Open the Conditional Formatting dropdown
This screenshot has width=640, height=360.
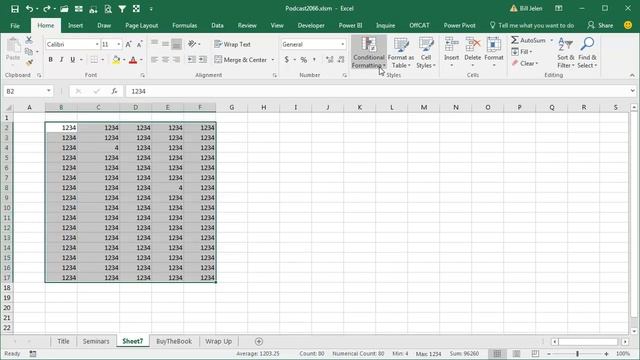pyautogui.click(x=369, y=52)
